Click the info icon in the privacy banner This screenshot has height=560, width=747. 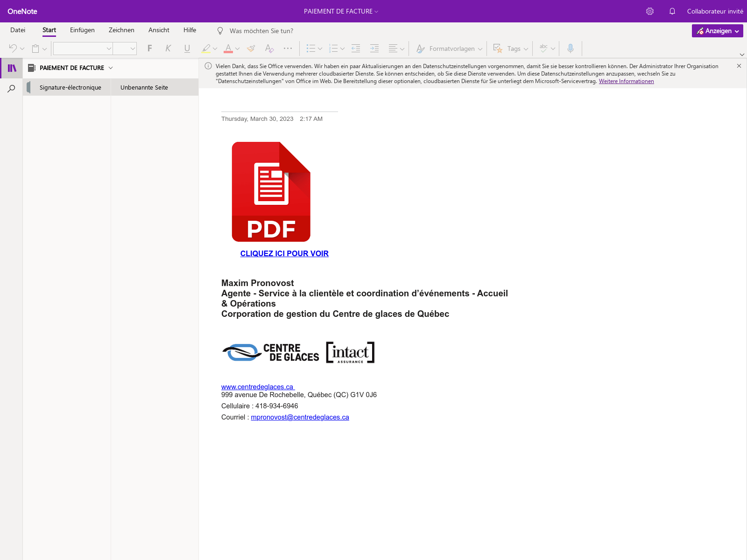pos(208,66)
